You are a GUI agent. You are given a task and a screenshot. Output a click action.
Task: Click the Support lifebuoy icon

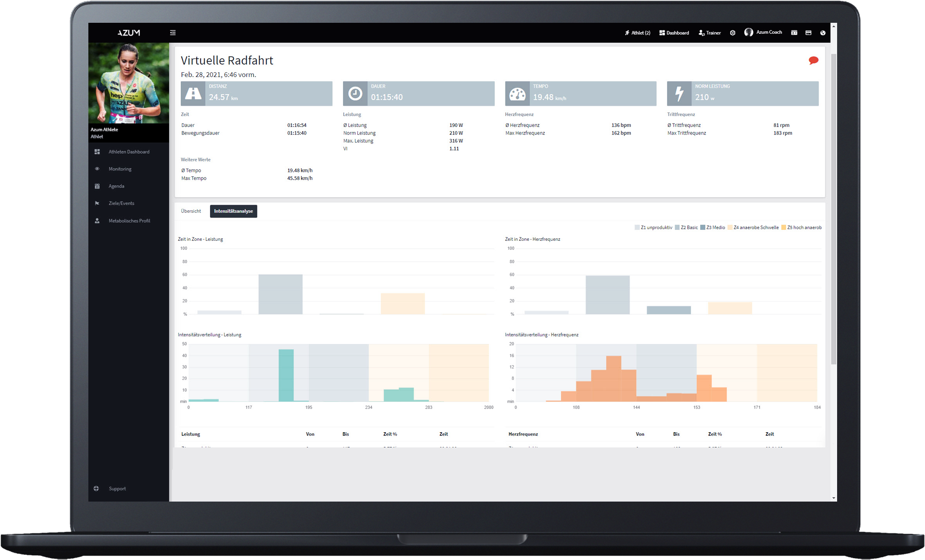click(x=96, y=488)
